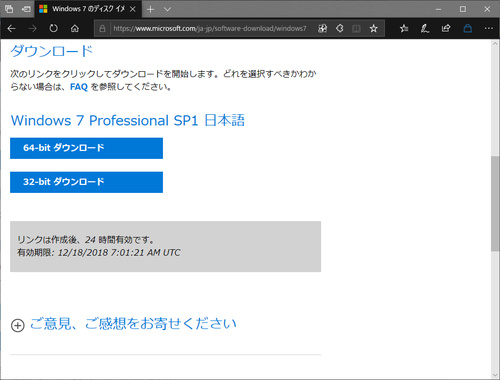Screen dimensions: 500x380
Task: Open a new tab
Action: tap(150, 9)
